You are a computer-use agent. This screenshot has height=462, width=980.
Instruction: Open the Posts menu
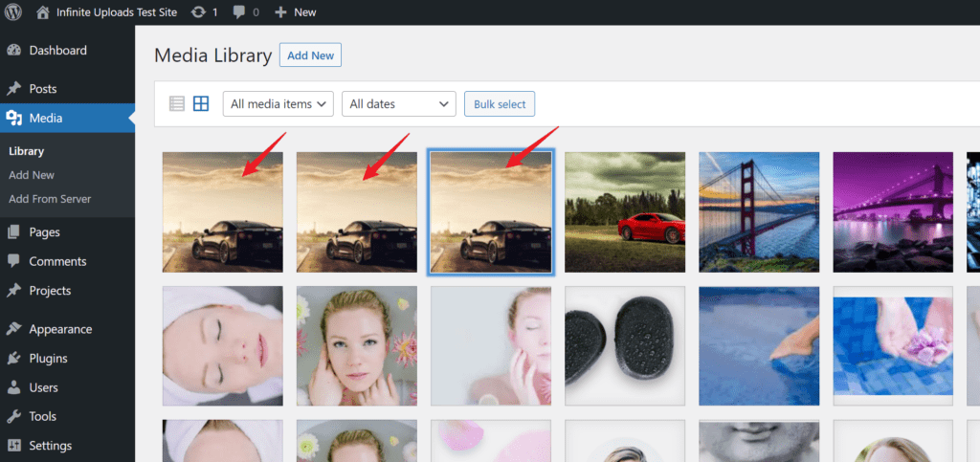pos(43,89)
